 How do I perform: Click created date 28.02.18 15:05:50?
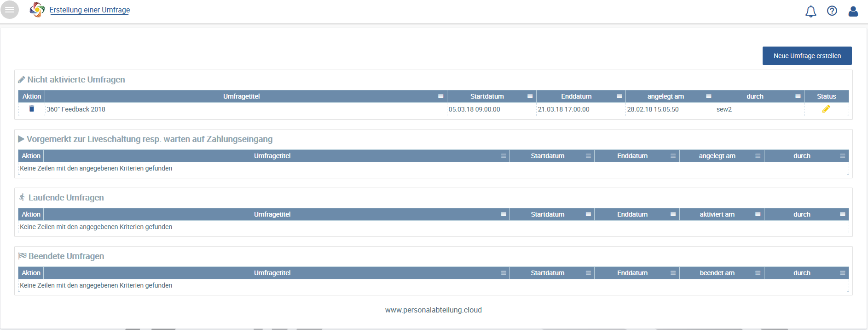coord(653,109)
